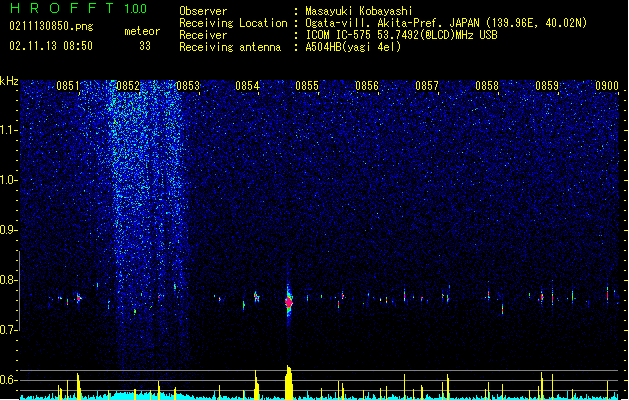Click the 0900 time marker

click(x=607, y=86)
